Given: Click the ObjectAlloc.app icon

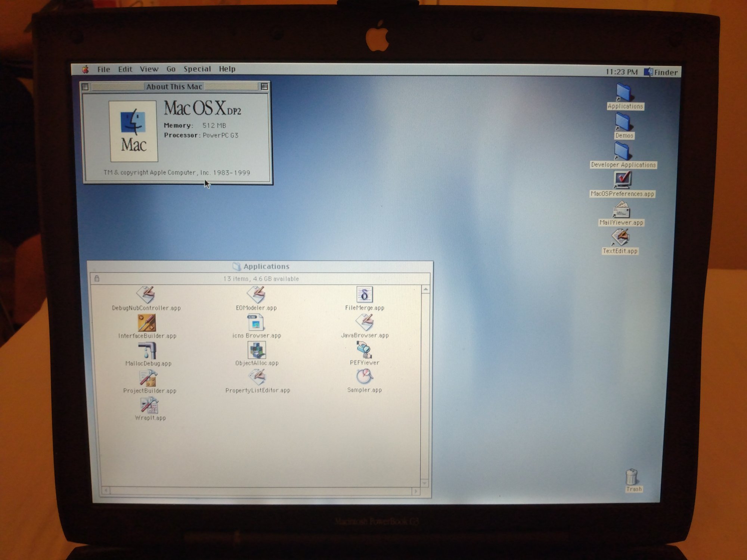Looking at the screenshot, I should pos(257,350).
